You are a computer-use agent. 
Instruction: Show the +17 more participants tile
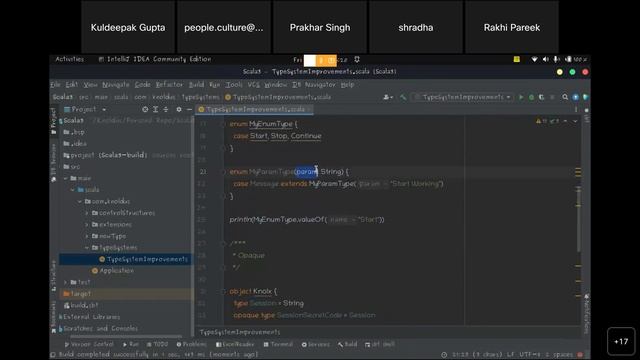[621, 341]
